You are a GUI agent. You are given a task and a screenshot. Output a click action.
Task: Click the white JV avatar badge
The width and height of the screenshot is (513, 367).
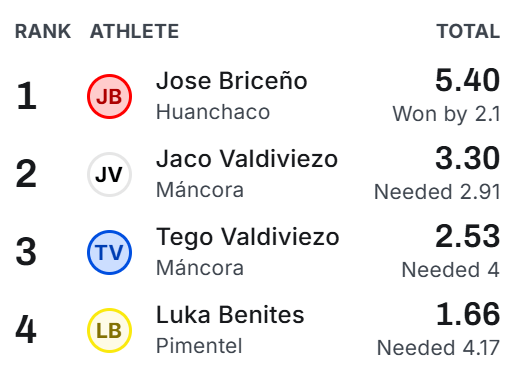[109, 174]
